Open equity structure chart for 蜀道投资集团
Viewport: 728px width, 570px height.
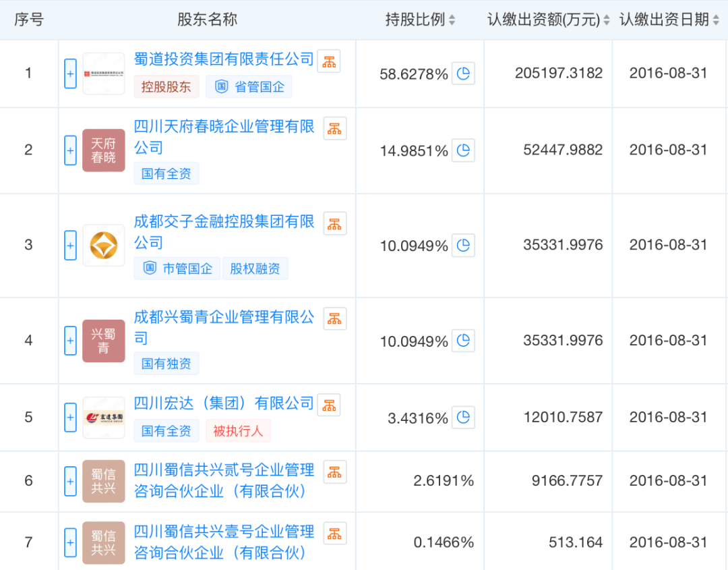[x=328, y=60]
